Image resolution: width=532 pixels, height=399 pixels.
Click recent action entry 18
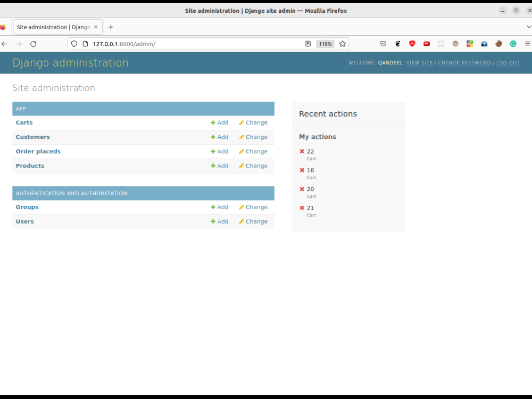(x=310, y=170)
